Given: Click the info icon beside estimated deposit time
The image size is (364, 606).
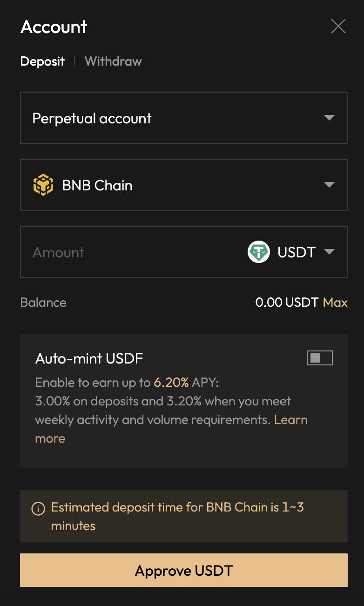Looking at the screenshot, I should coord(38,508).
